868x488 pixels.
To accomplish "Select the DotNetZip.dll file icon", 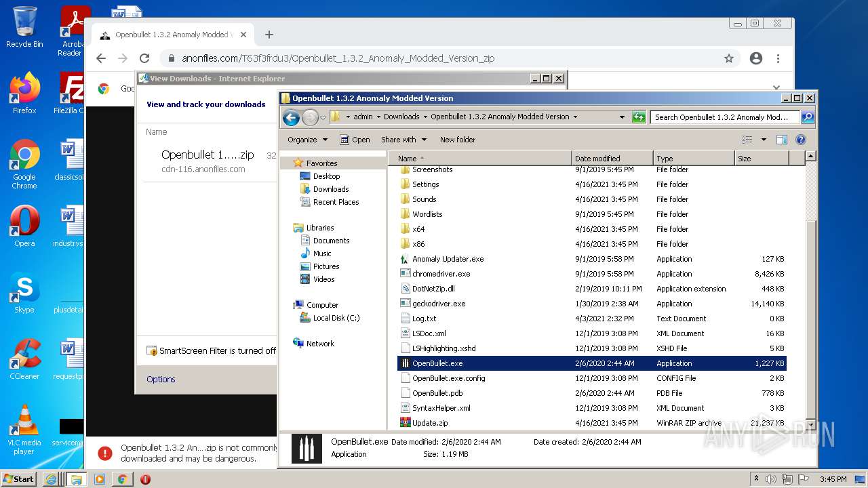I will pos(406,289).
